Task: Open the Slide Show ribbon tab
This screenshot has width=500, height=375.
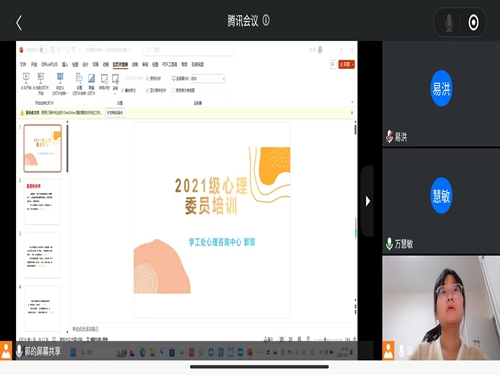Action: (x=120, y=64)
